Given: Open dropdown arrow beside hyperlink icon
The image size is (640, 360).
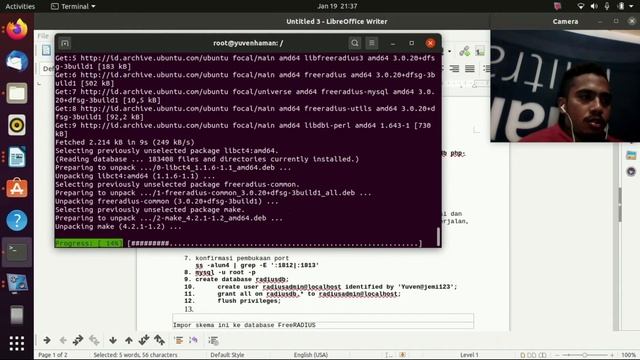Looking at the screenshot, I should [x=449, y=51].
